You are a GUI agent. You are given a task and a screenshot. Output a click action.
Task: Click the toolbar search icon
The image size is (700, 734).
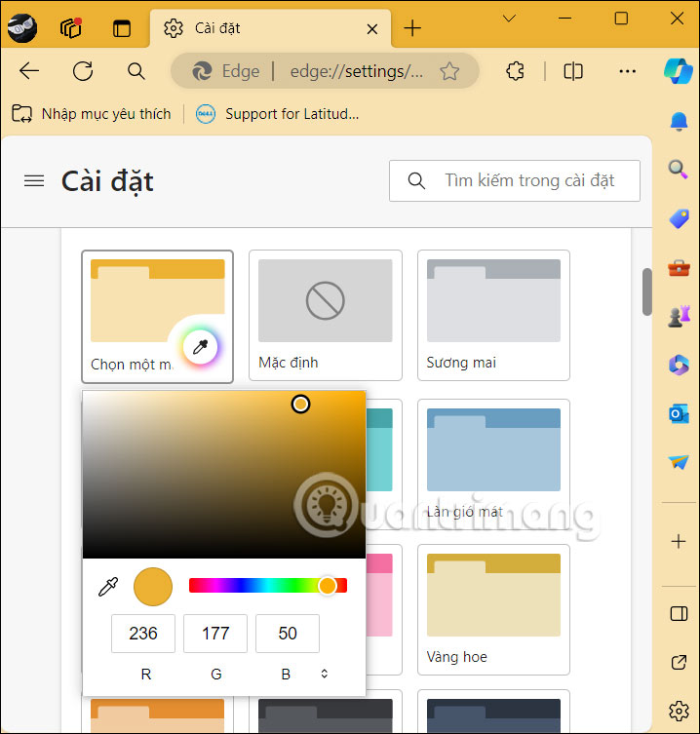(136, 71)
